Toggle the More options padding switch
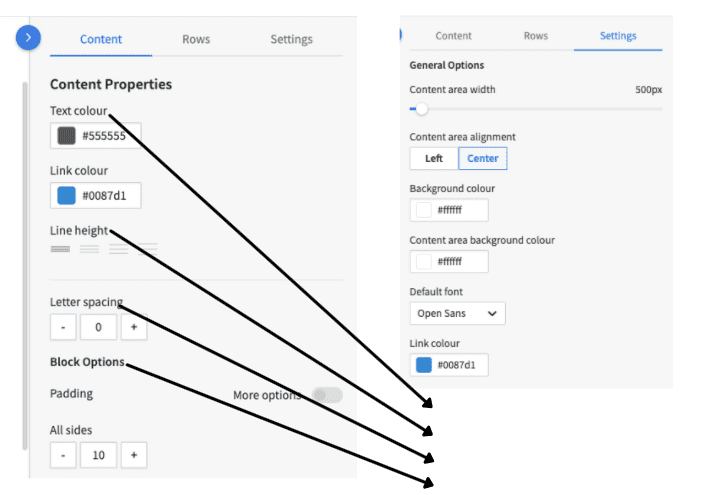The image size is (717, 495). pos(327,395)
